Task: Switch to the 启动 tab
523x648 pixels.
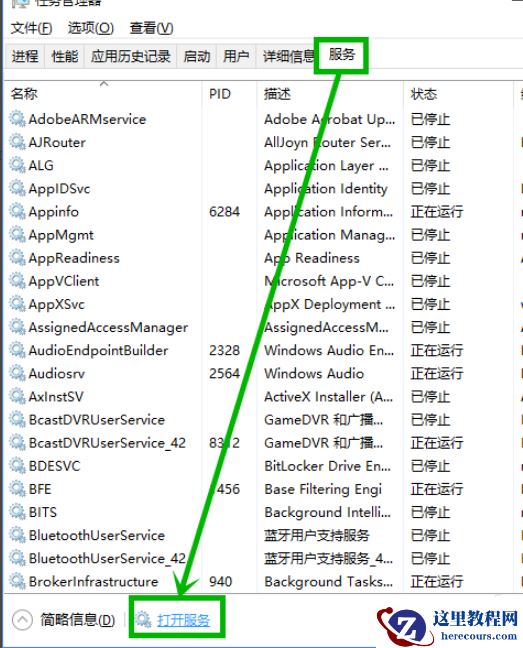Action: click(197, 56)
